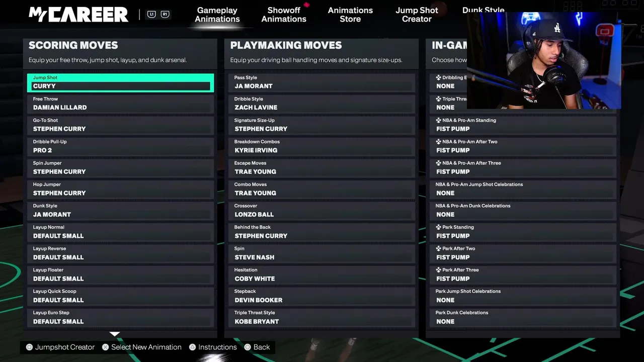Select the Free Throw Damian Lillard slot
The width and height of the screenshot is (644, 362).
point(120,104)
